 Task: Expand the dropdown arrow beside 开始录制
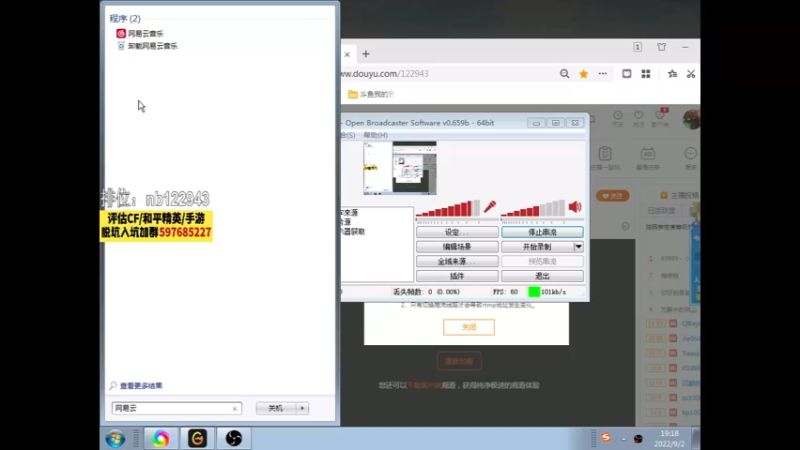(579, 247)
